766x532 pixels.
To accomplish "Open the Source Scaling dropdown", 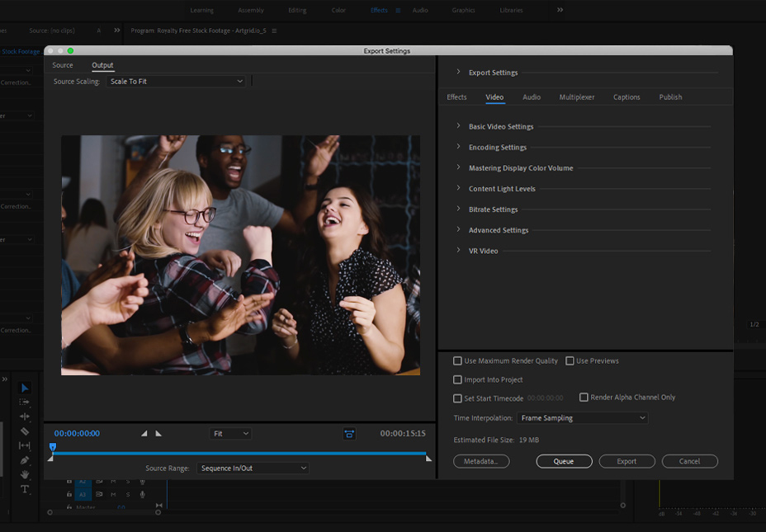I will click(177, 82).
